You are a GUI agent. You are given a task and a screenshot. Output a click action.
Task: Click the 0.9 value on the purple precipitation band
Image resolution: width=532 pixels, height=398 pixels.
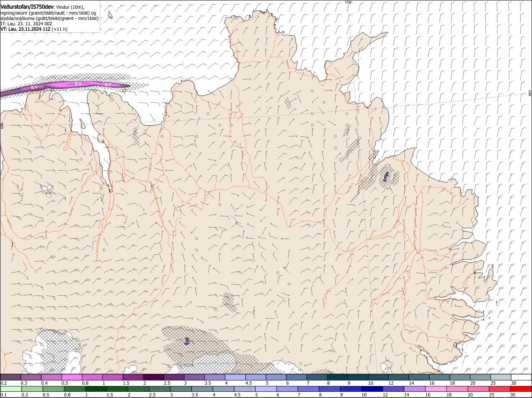pos(78,84)
